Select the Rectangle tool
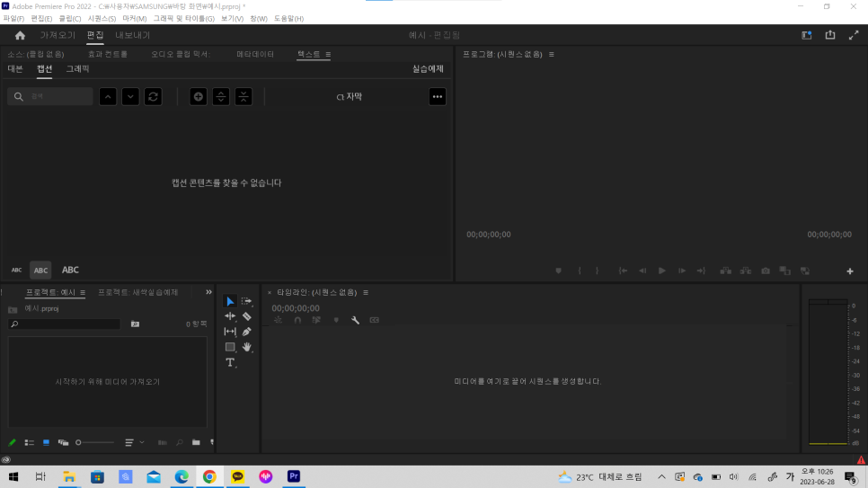This screenshot has width=868, height=488. point(230,347)
